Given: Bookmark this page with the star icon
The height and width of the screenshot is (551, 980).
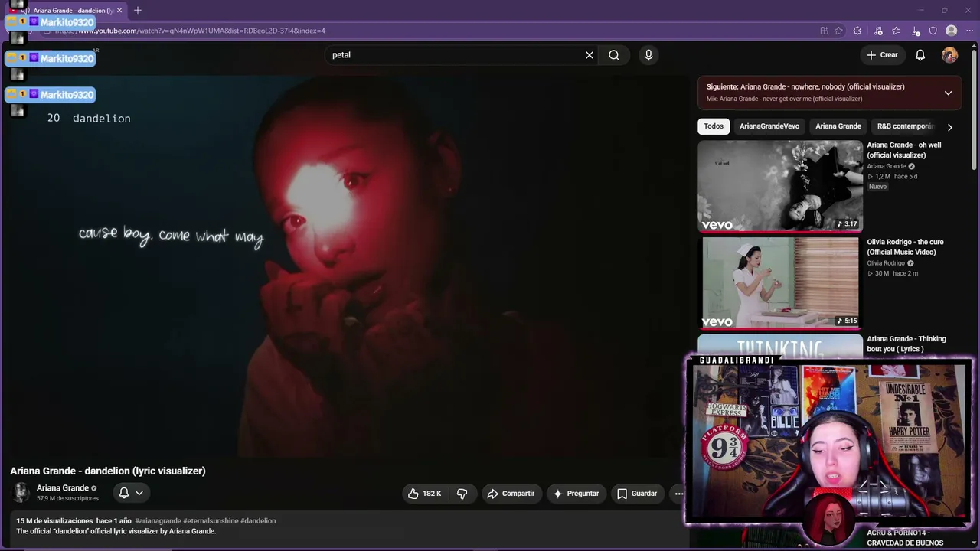Looking at the screenshot, I should (x=839, y=31).
